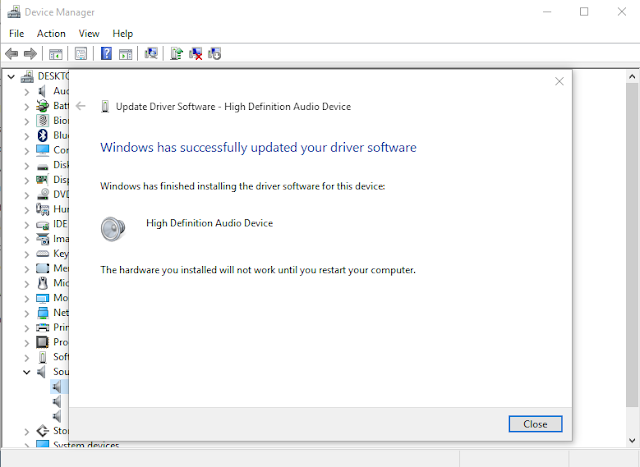Expand the Storage controllers category chevron
This screenshot has width=640, height=467.
[x=27, y=431]
